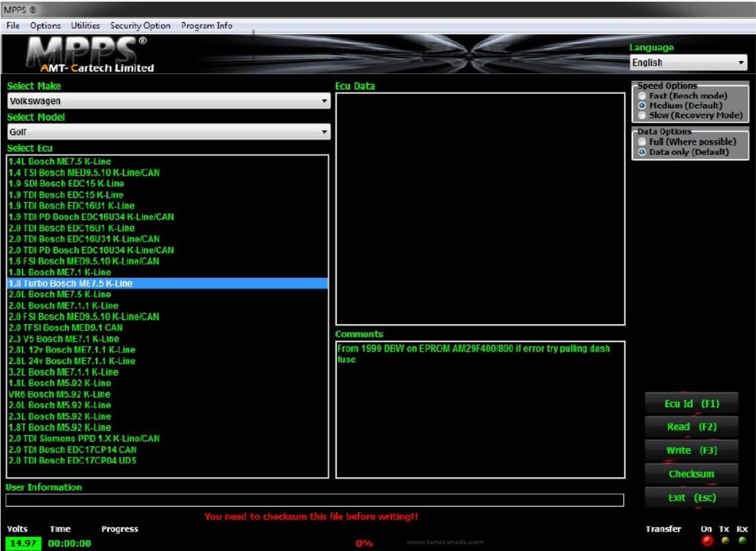Viewport: 756px width, 551px height.
Task: Select 1.9 SDI Bosch EDC15 K-Line
Action: tap(167, 184)
